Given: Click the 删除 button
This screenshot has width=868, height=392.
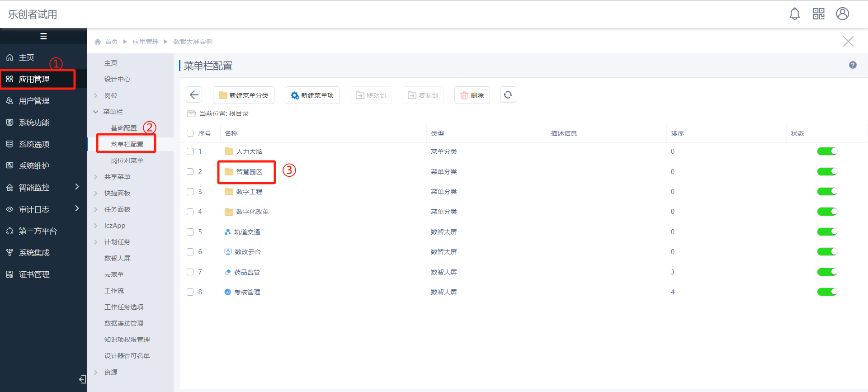Looking at the screenshot, I should [x=472, y=95].
